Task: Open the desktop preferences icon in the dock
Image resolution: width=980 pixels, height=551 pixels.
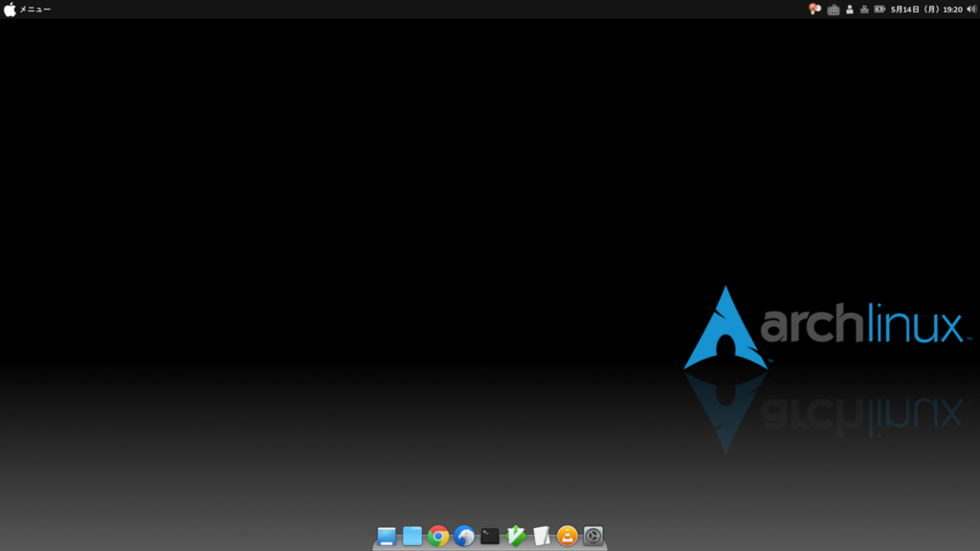Action: [x=387, y=537]
